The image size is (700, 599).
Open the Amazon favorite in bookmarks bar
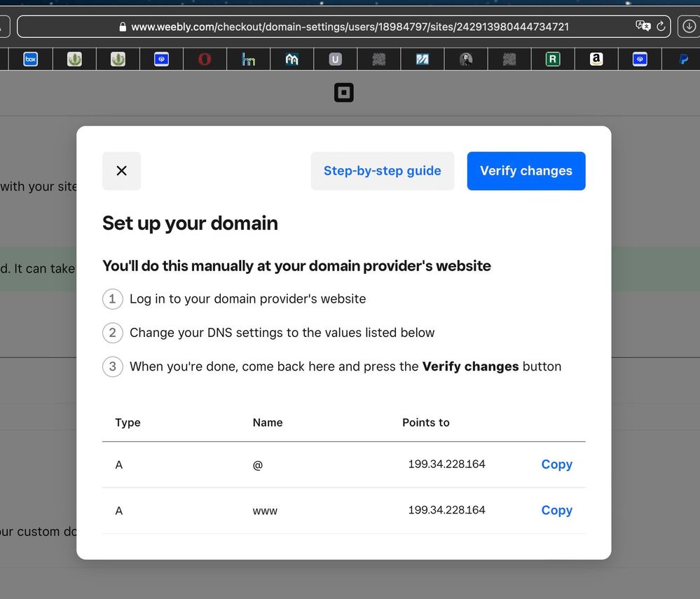596,60
